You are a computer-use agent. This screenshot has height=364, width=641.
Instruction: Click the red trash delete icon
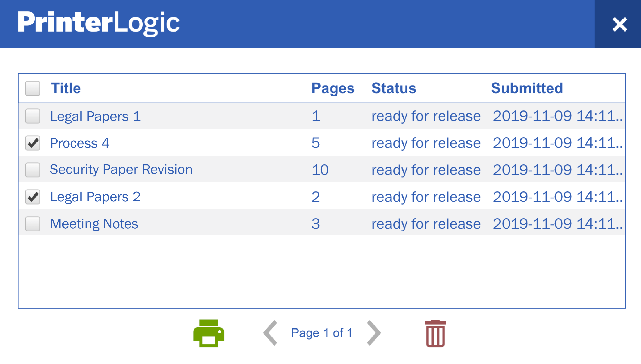(x=435, y=334)
